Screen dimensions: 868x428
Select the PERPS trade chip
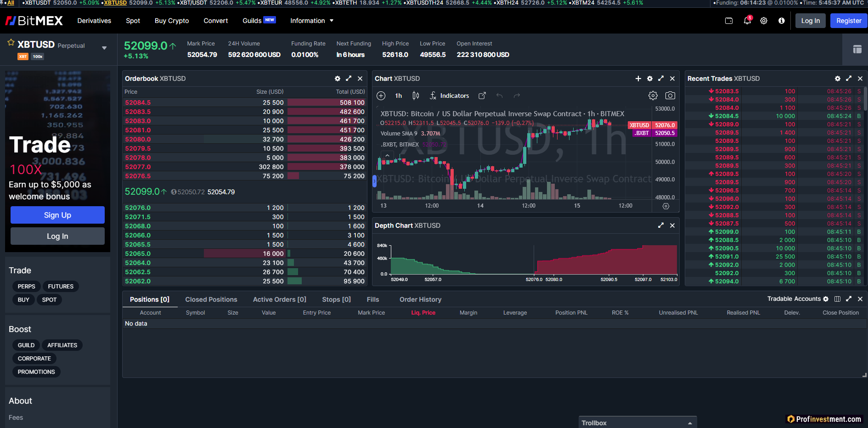click(x=26, y=287)
